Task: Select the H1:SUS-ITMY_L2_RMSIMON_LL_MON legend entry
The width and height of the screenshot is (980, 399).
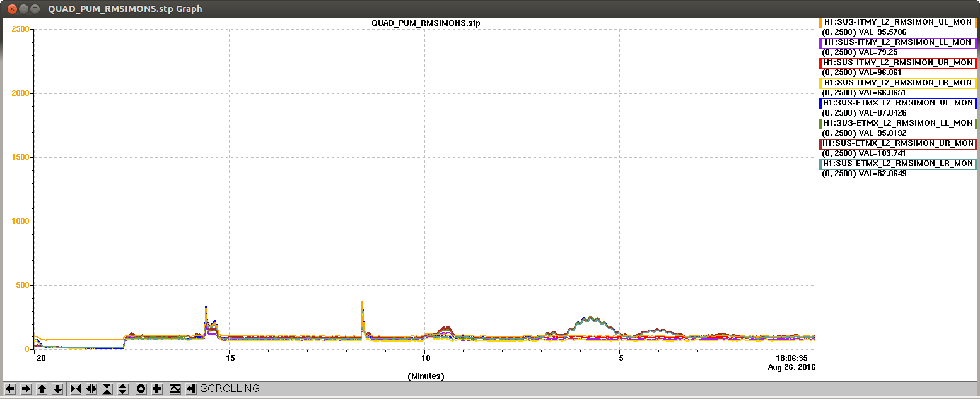Action: pos(897,42)
